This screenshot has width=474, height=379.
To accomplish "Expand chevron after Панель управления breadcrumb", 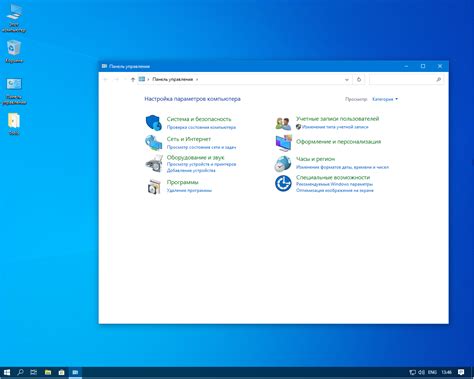I will click(197, 79).
